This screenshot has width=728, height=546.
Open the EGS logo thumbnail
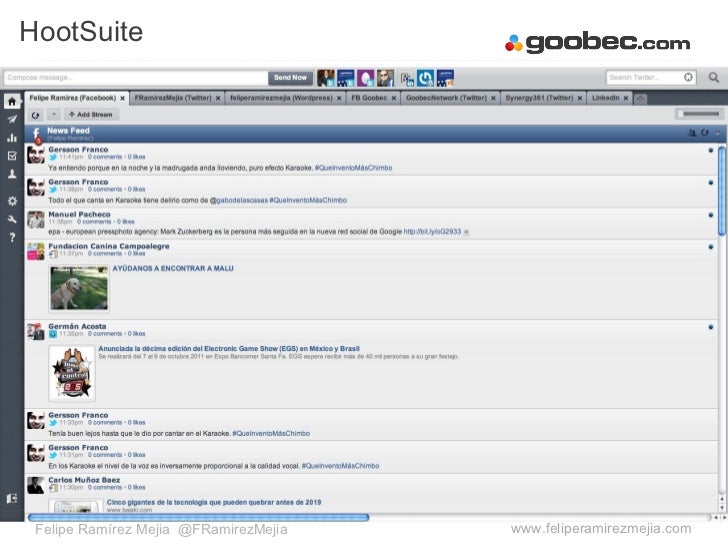pos(72,373)
